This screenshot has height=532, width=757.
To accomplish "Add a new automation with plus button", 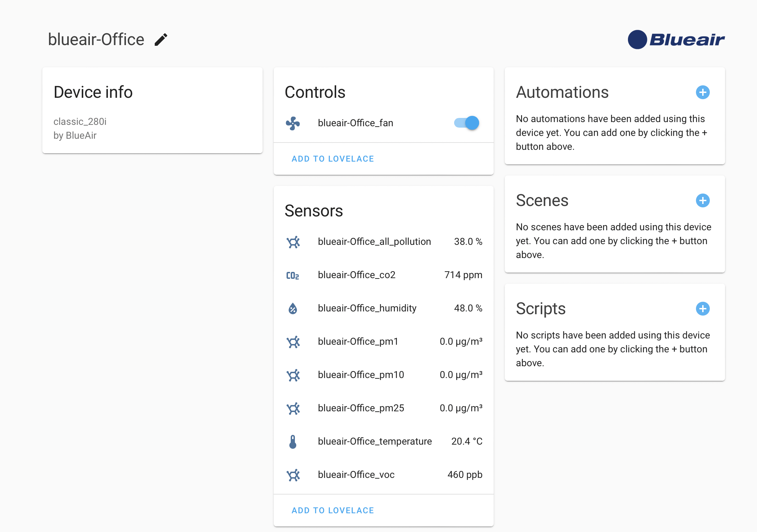I will (x=703, y=92).
